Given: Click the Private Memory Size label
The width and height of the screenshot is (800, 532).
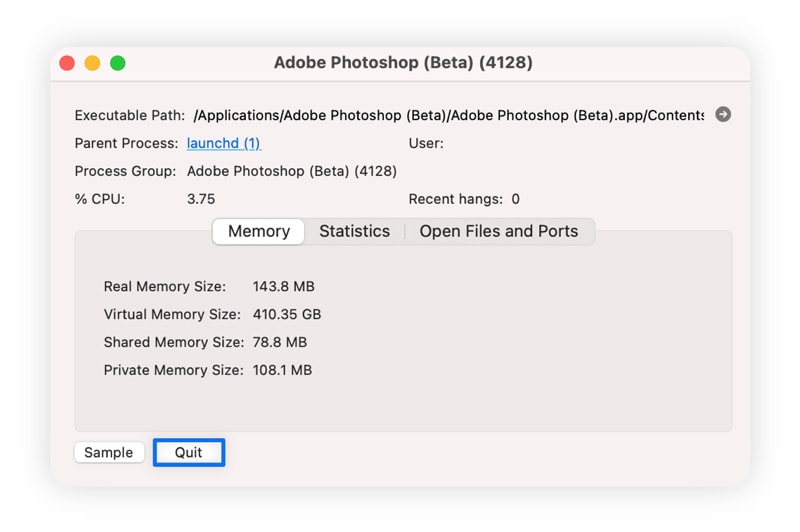Looking at the screenshot, I should point(173,370).
